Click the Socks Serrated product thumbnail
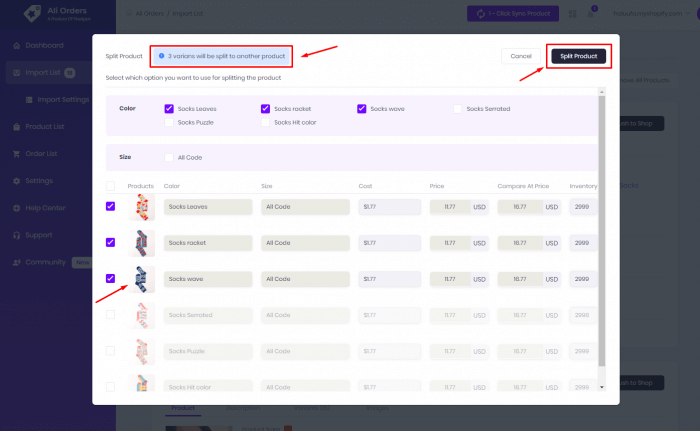This screenshot has width=700, height=431. tap(142, 315)
